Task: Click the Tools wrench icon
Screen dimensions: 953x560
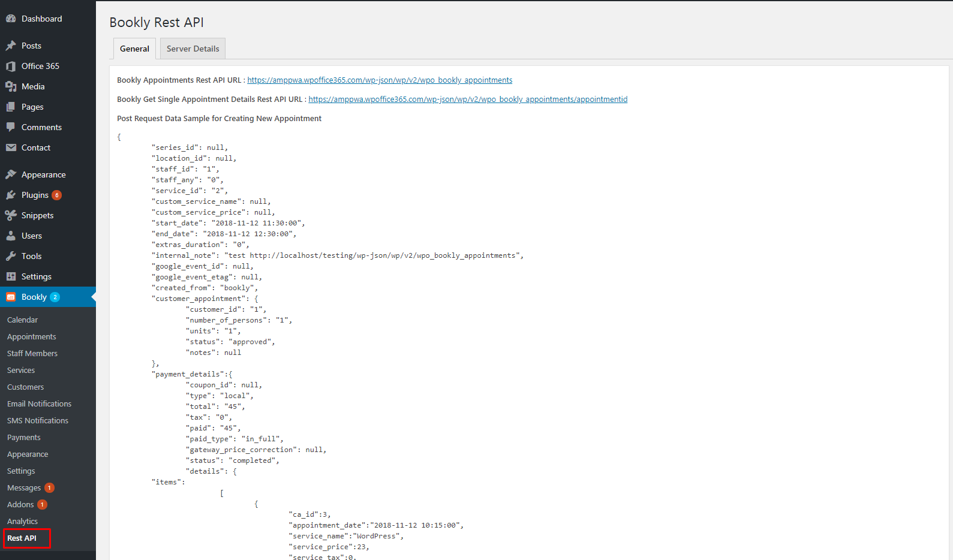Action: pyautogui.click(x=11, y=256)
